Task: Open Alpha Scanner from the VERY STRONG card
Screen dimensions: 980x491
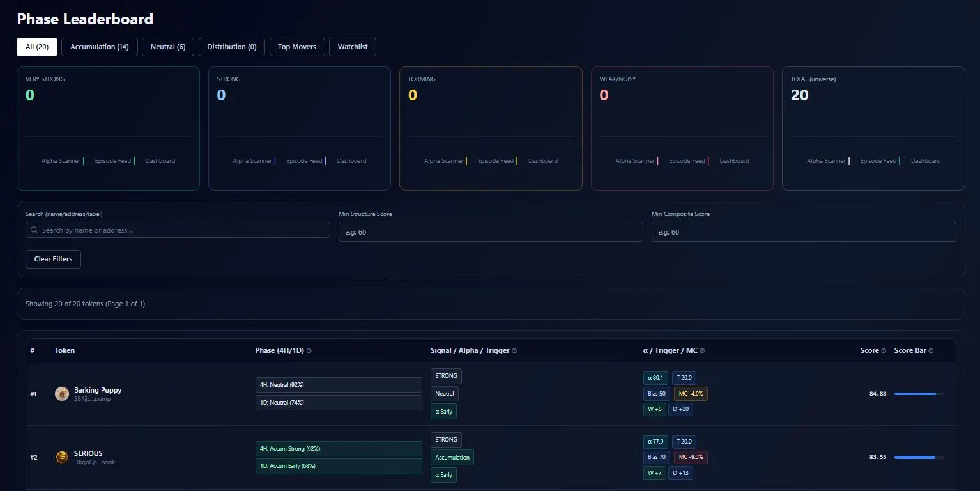Action: click(61, 160)
